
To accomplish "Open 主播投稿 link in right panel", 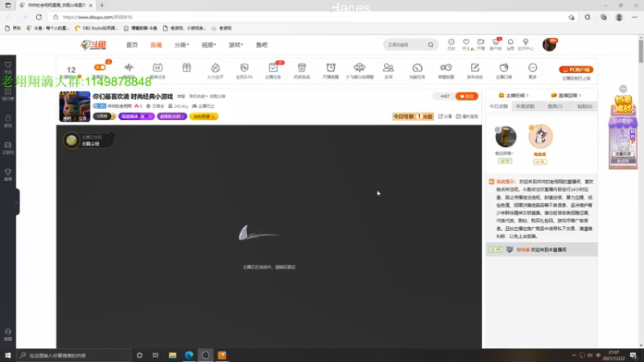I will [514, 96].
